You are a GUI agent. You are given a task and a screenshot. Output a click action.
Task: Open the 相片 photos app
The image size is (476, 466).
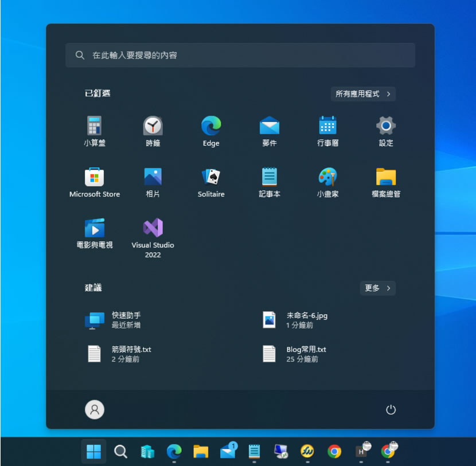[x=153, y=182]
